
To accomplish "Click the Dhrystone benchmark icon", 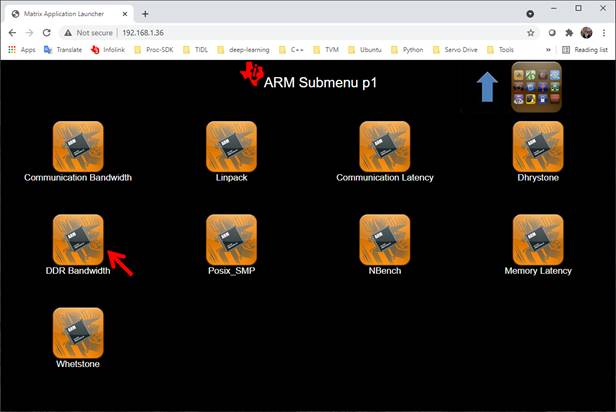I will click(x=538, y=146).
